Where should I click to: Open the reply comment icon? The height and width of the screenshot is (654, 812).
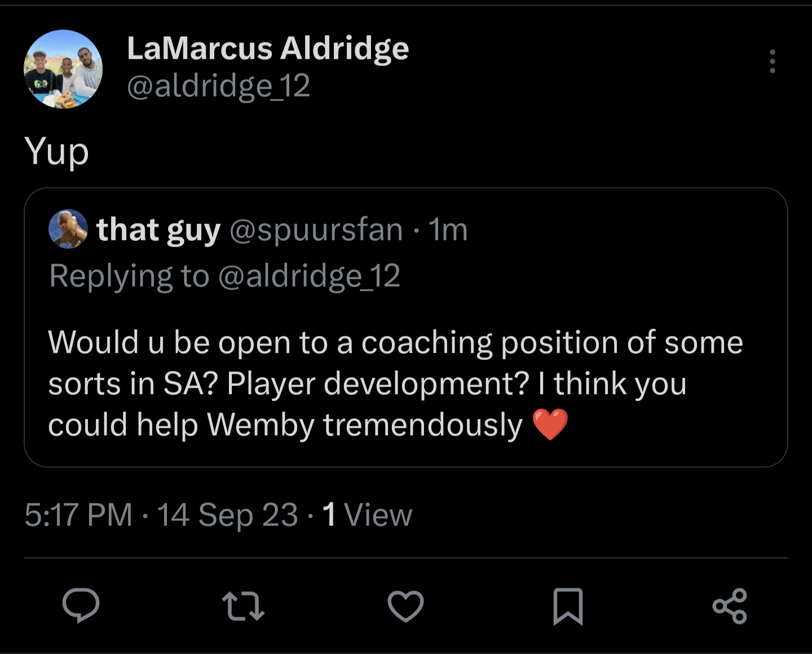click(81, 605)
